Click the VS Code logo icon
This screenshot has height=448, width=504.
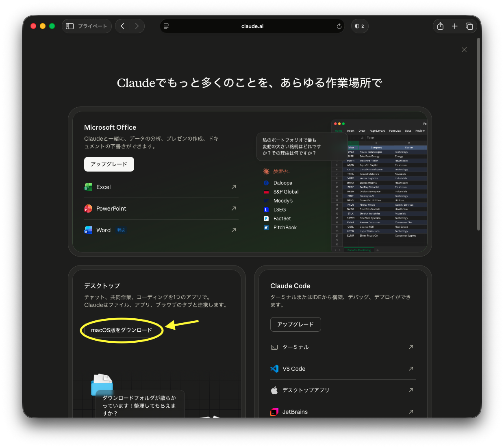click(x=274, y=369)
